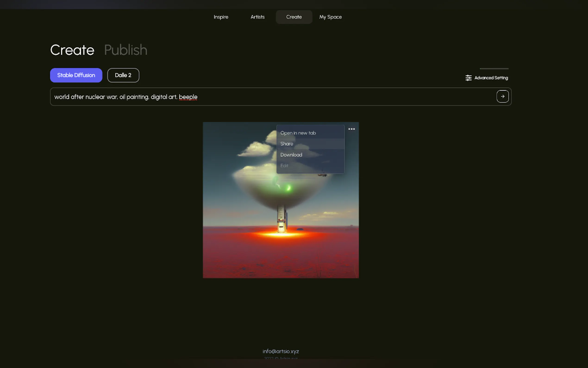
Task: Click the progress bar above Advanced Setting
Action: pos(494,69)
